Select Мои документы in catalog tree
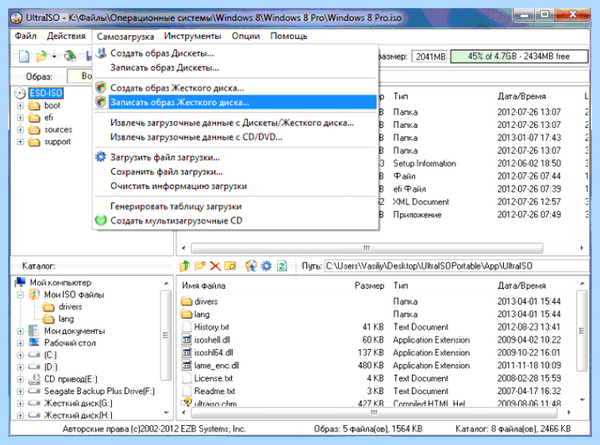The image size is (600, 445). [x=74, y=331]
